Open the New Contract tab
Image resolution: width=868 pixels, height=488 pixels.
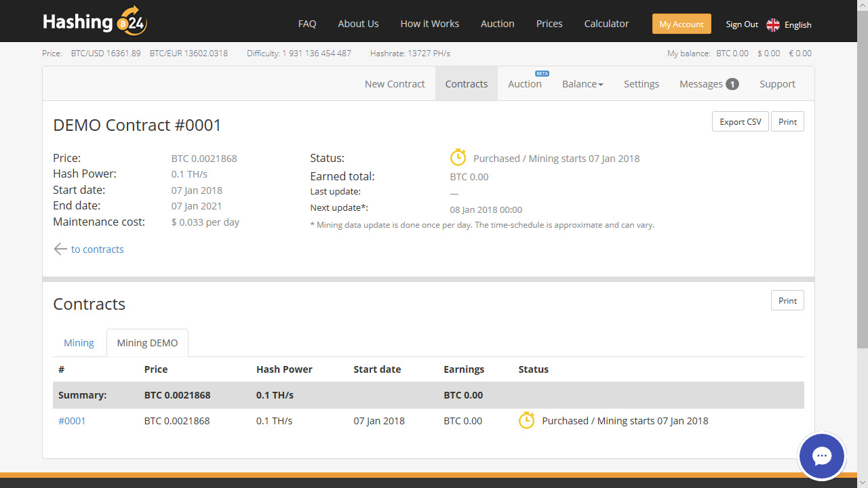click(395, 84)
